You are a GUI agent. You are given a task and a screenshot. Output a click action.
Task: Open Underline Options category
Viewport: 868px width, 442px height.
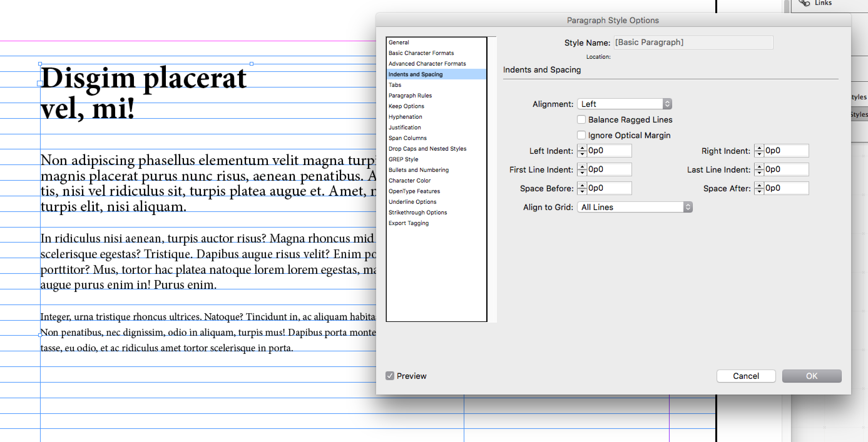(x=436, y=202)
